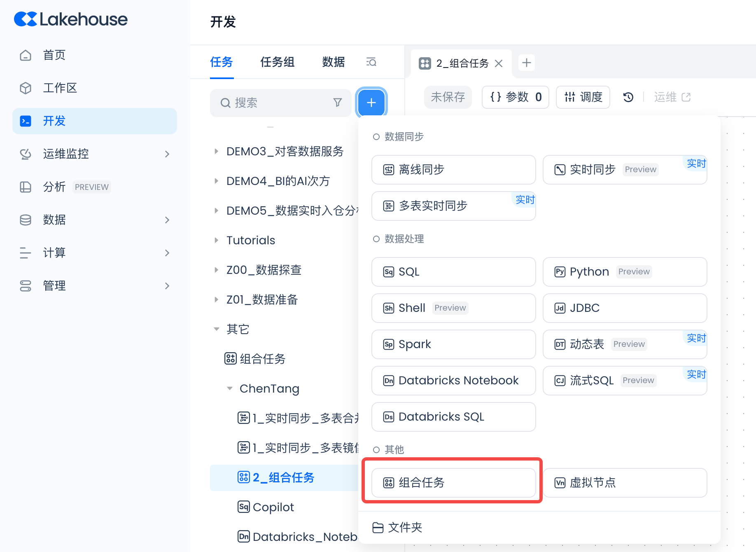Viewport: 756px width, 552px height.
Task: Add a new editor tab with plus
Action: 526,63
